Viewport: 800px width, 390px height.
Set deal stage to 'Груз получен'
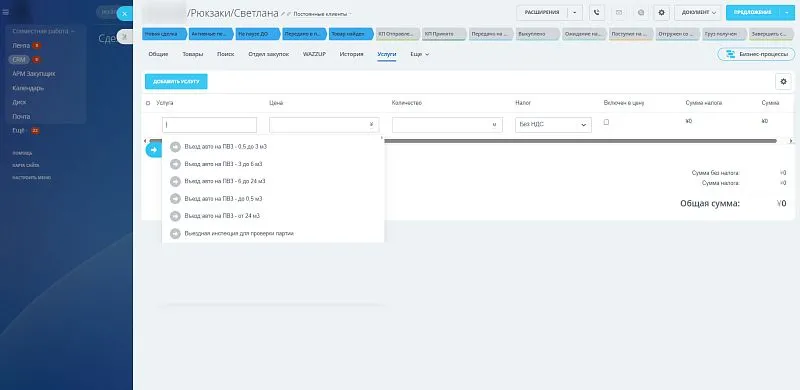coord(723,34)
